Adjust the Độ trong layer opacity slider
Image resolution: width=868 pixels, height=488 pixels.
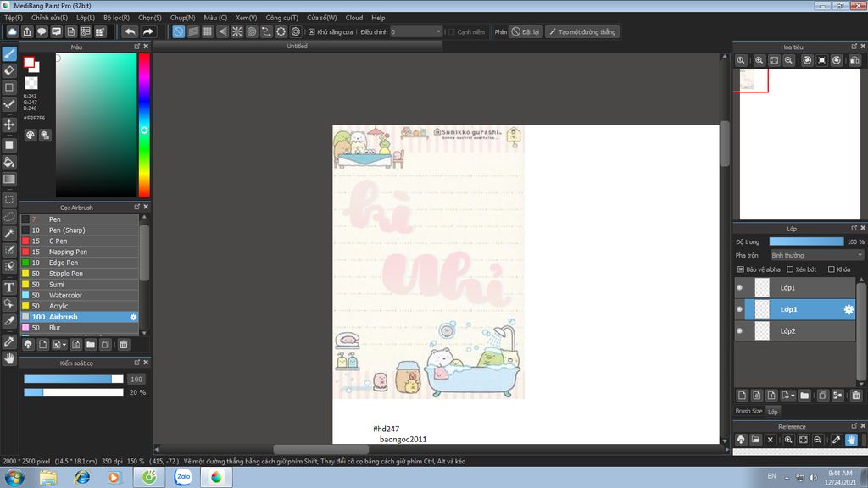(807, 241)
